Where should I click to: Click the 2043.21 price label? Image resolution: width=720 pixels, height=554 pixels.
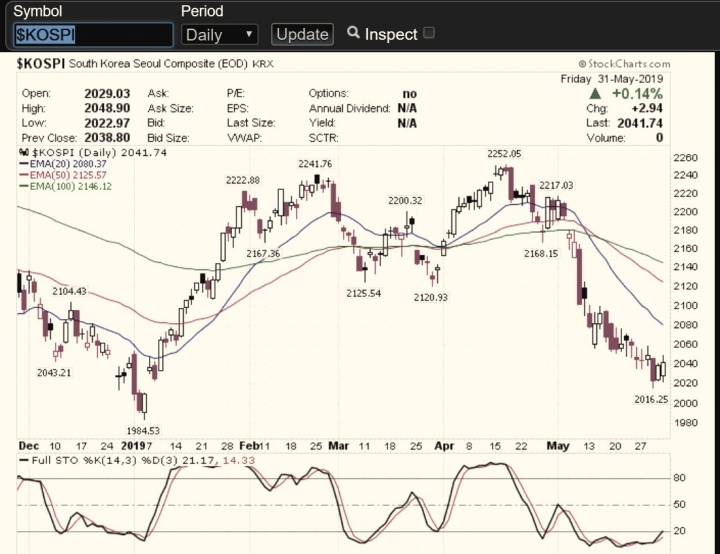click(54, 373)
